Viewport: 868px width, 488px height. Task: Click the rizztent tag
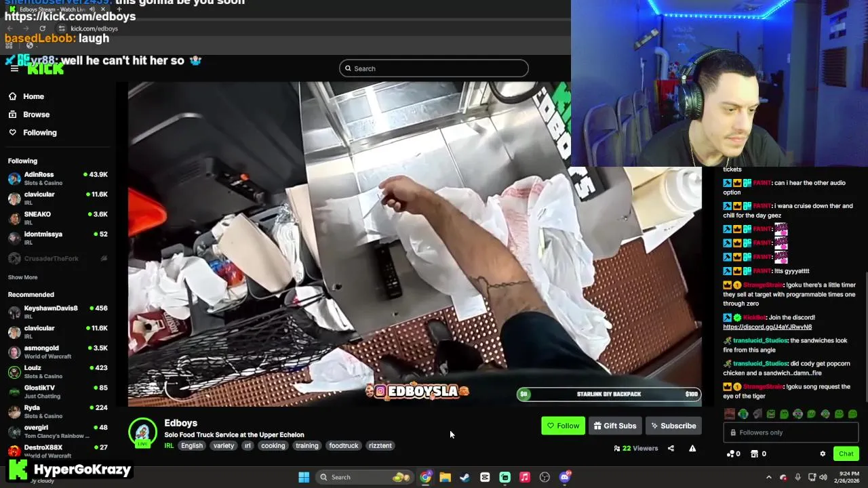click(380, 445)
